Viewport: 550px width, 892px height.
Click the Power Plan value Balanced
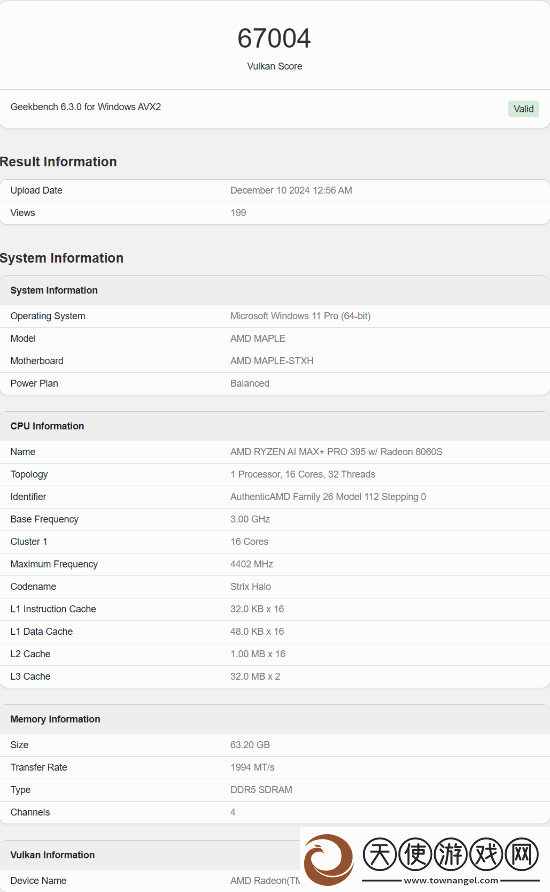[x=250, y=383]
